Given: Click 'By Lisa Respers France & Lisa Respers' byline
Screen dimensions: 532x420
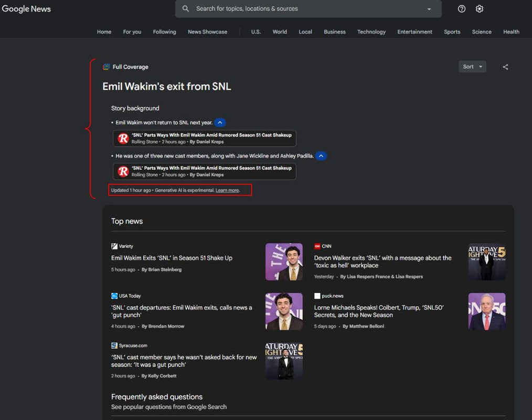Looking at the screenshot, I should [x=381, y=276].
